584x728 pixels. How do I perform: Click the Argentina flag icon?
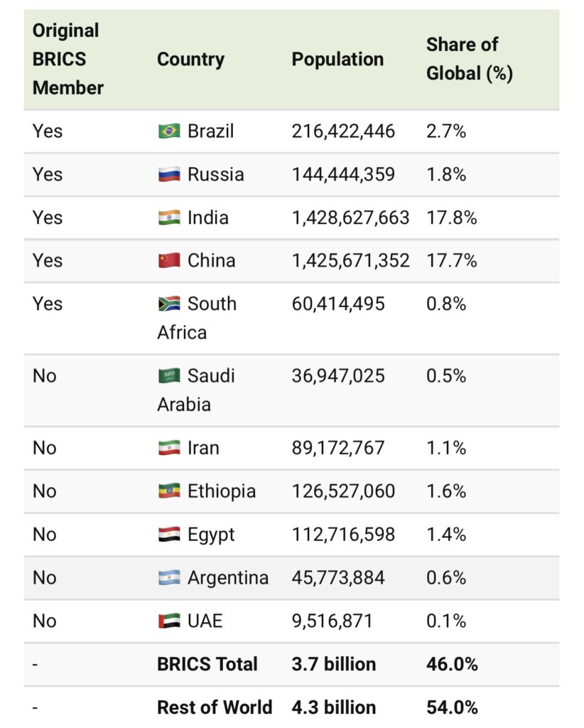coord(169,577)
